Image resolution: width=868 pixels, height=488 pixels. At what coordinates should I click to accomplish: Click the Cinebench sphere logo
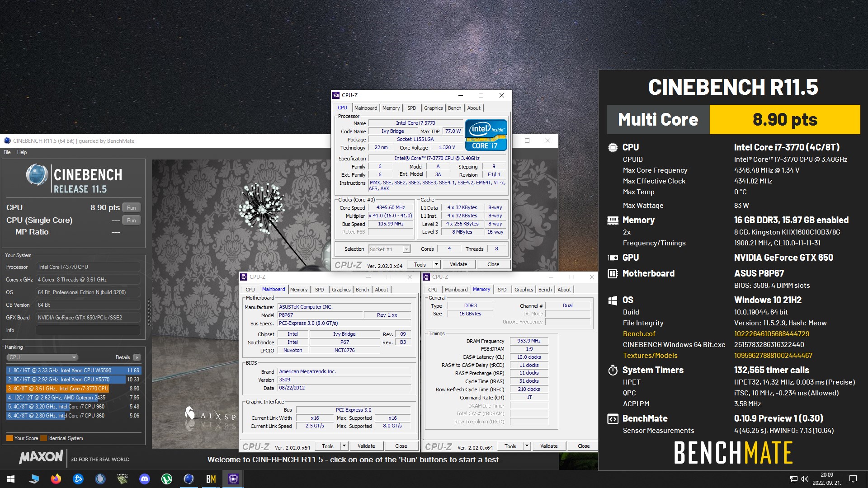coord(37,175)
